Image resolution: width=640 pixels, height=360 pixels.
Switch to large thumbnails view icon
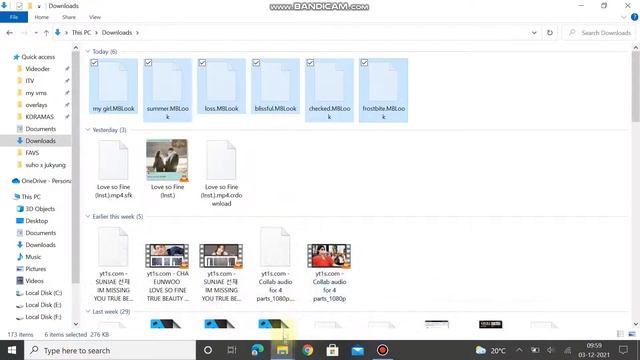click(x=632, y=334)
